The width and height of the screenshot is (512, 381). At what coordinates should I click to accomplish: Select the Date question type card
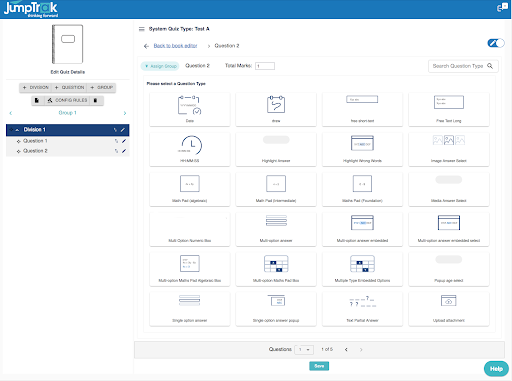coord(190,110)
